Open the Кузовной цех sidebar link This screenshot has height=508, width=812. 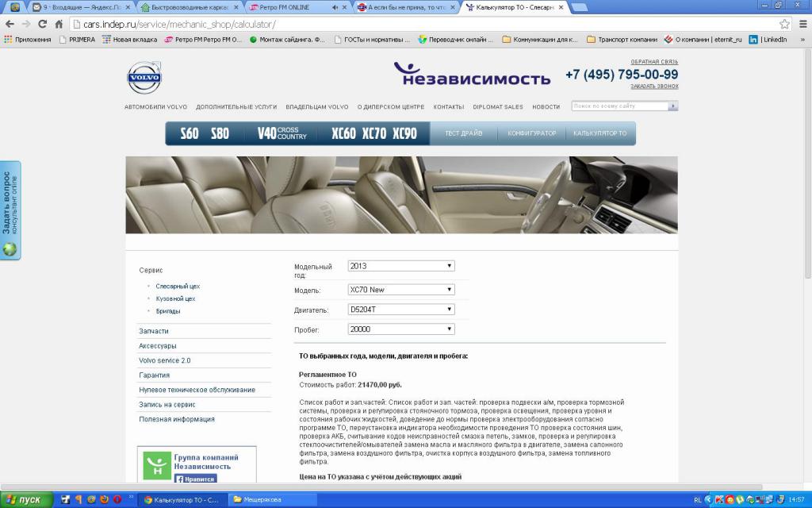[175, 298]
